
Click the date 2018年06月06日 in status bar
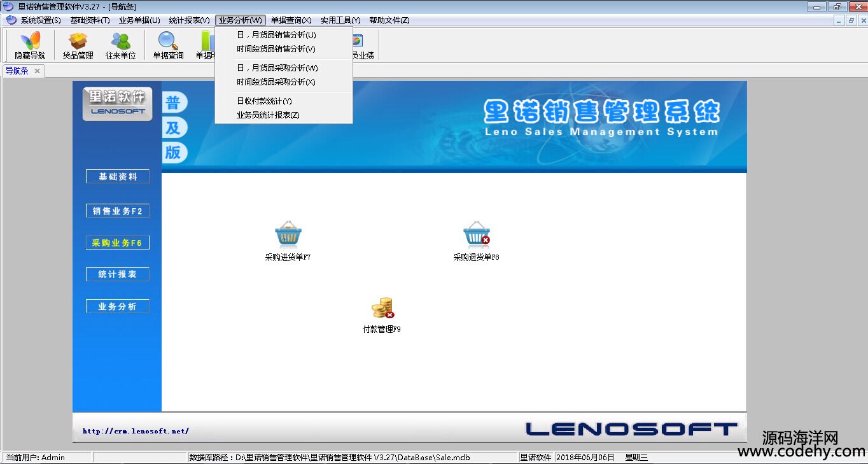(585, 457)
